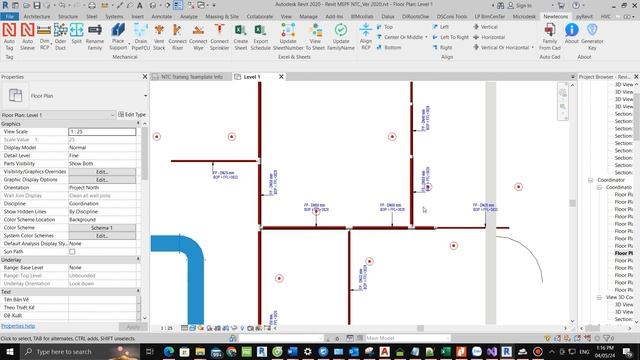Activate the Vent Stack tool

click(x=159, y=37)
